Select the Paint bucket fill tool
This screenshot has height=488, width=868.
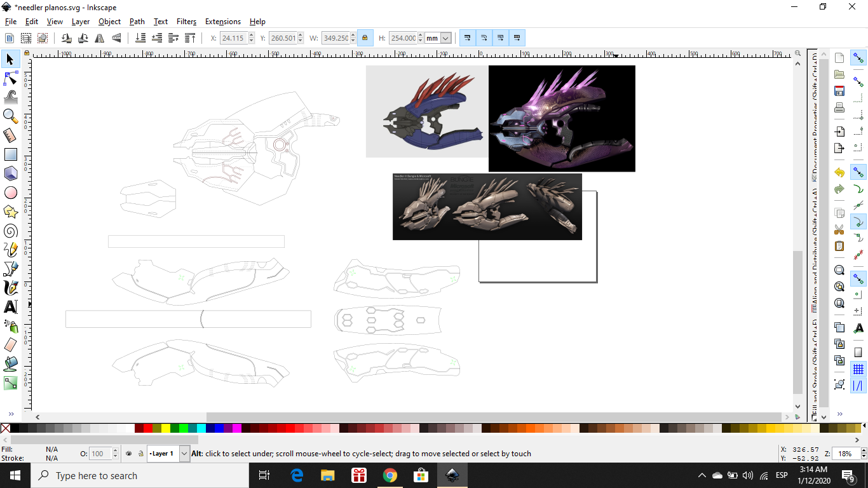[x=10, y=364]
